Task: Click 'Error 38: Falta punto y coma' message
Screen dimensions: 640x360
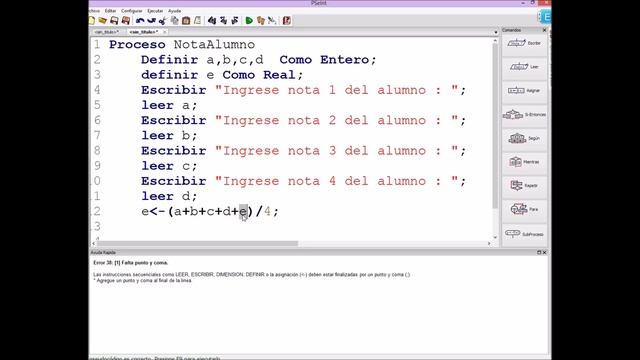Action: pos(131,263)
